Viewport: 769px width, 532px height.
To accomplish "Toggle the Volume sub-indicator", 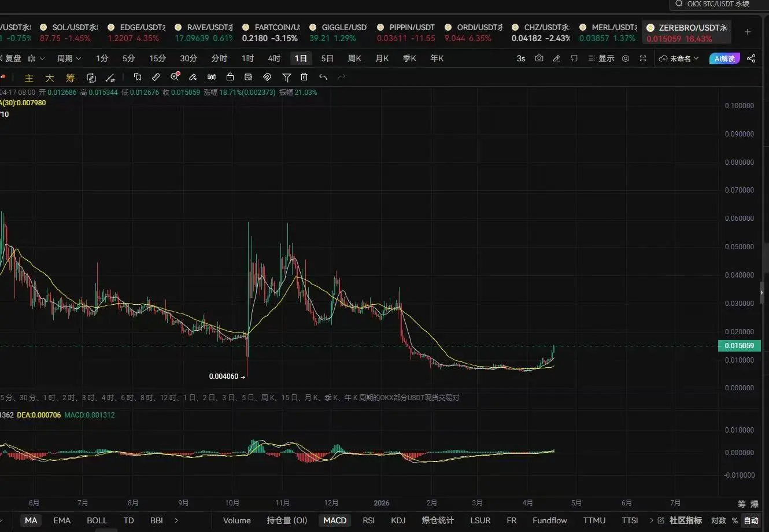I will click(x=237, y=520).
